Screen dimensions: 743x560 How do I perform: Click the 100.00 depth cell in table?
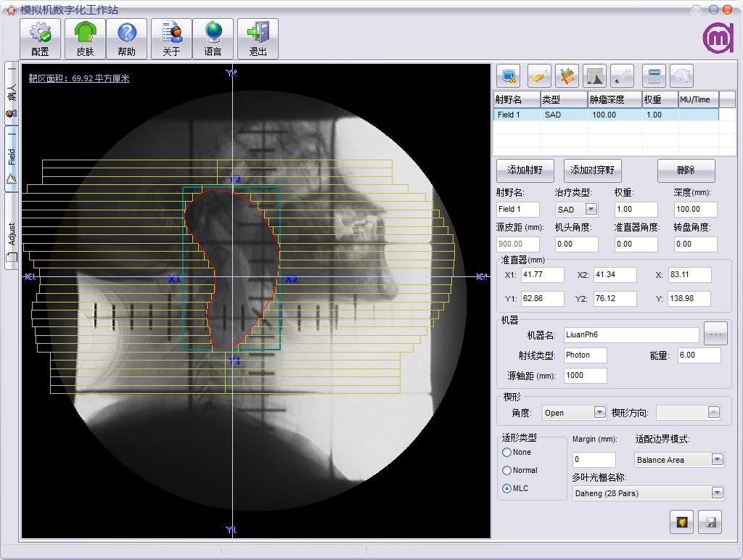[x=615, y=115]
